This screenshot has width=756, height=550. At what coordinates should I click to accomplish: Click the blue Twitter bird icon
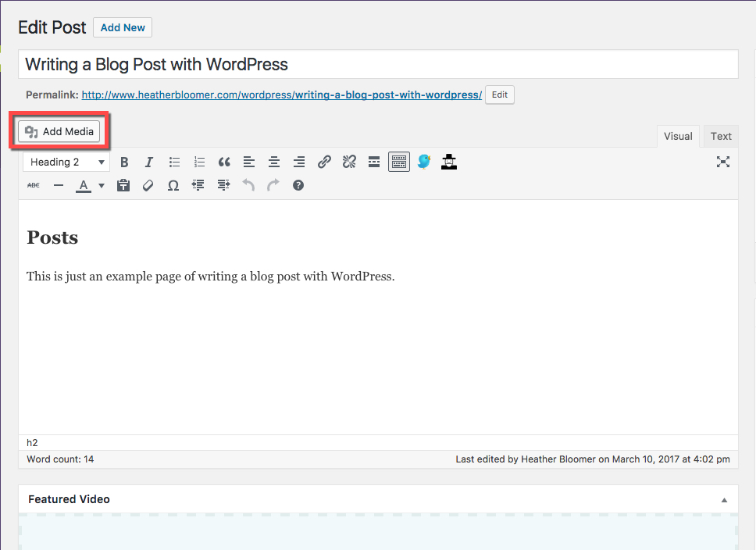click(x=424, y=162)
